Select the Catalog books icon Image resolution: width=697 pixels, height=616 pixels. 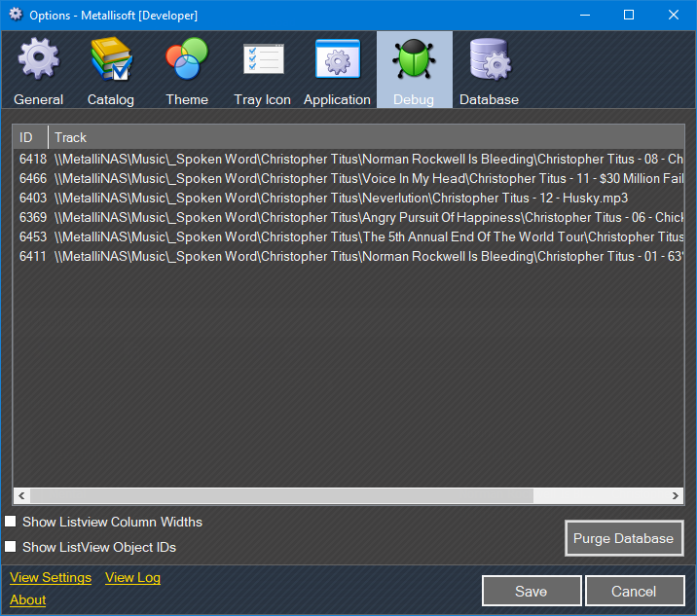(111, 60)
